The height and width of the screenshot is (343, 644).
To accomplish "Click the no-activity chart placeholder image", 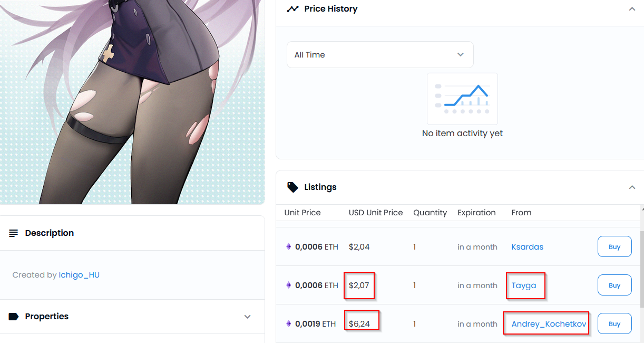I will [462, 99].
